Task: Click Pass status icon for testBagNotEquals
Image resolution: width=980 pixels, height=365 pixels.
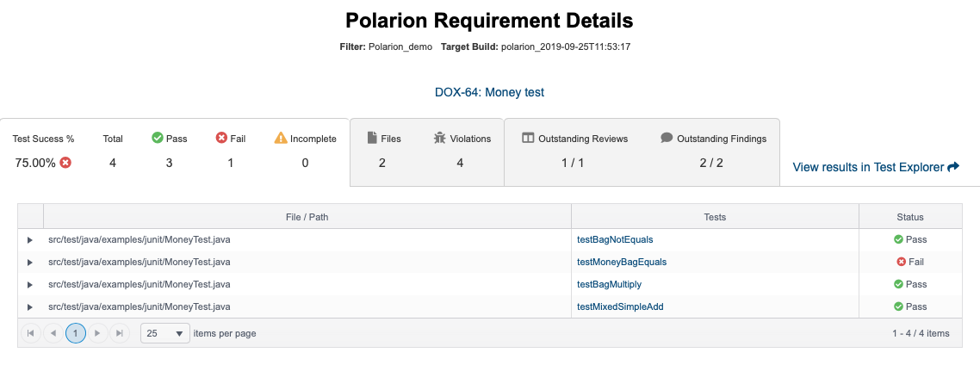Action: (898, 239)
